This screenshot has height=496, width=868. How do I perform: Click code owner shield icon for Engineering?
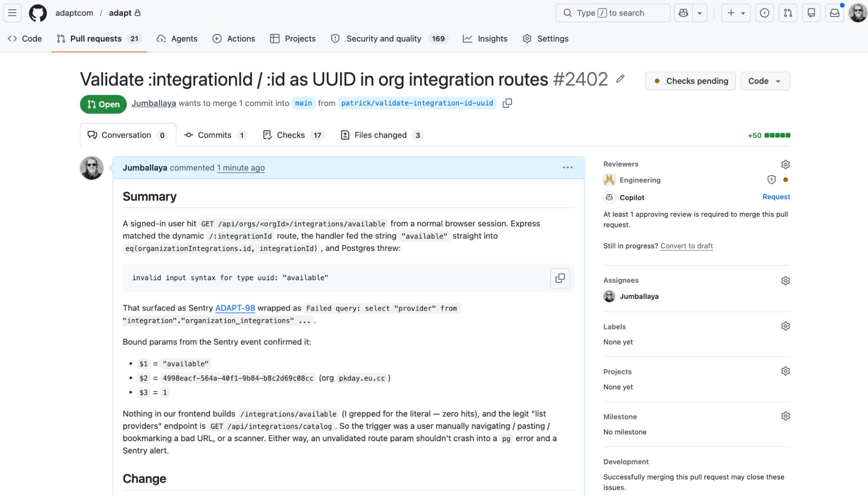coord(772,180)
